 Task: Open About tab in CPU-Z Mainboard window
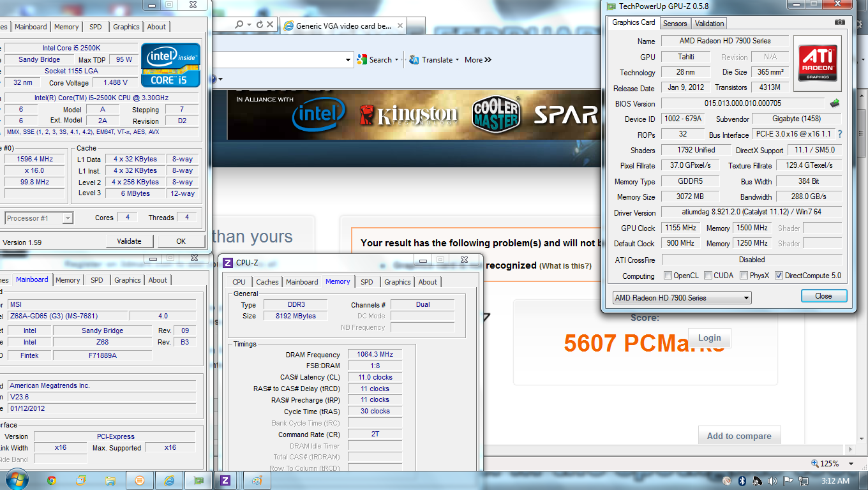tap(158, 280)
